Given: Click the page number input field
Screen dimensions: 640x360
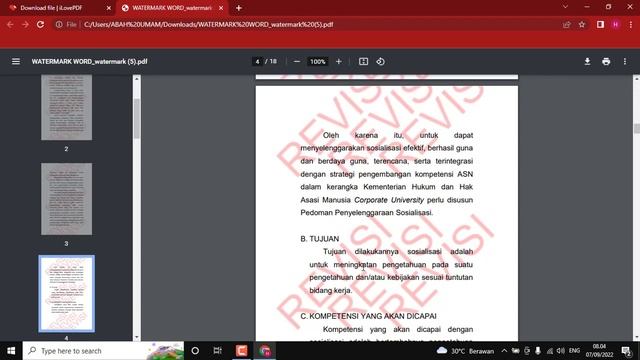Looking at the screenshot, I should coord(257,62).
